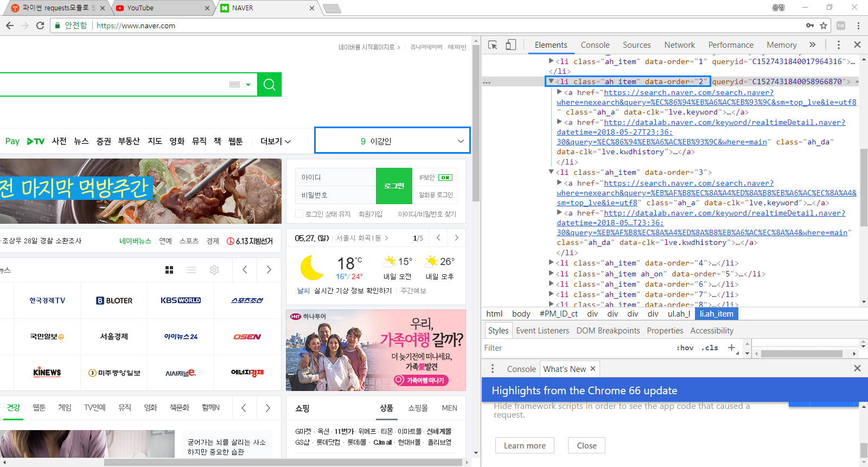Image resolution: width=868 pixels, height=467 pixels.
Task: Switch news stand to grid view
Action: 169,270
